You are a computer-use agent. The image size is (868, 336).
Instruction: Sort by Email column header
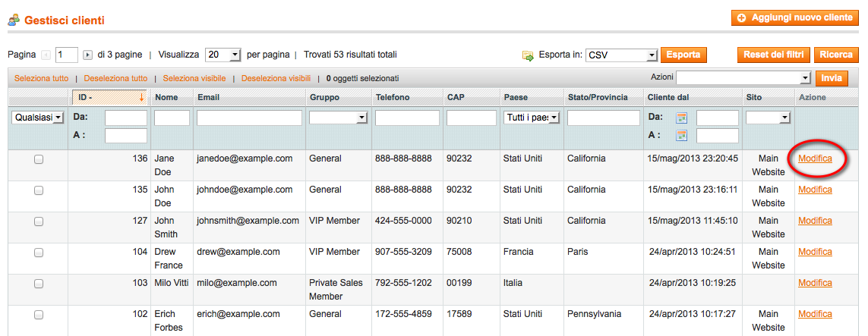[x=209, y=97]
